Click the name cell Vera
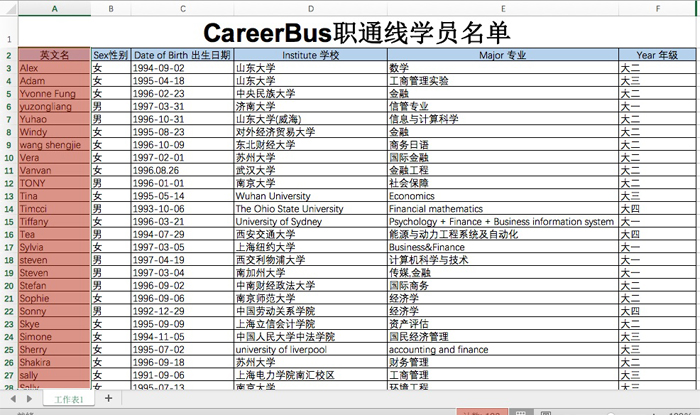Image resolution: width=700 pixels, height=415 pixels. click(54, 158)
